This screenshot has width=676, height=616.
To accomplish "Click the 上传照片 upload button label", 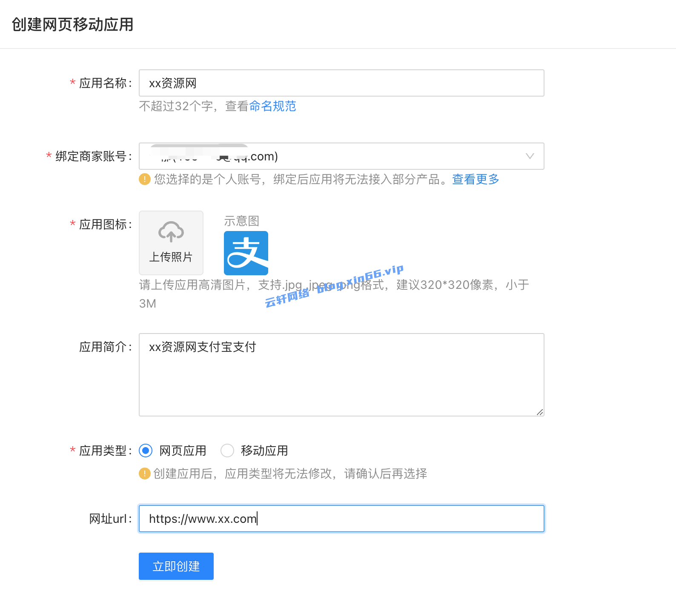I will click(171, 257).
